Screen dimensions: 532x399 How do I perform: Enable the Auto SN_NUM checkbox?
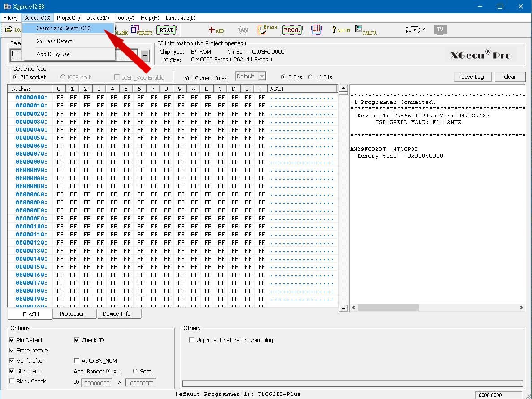[x=77, y=360]
